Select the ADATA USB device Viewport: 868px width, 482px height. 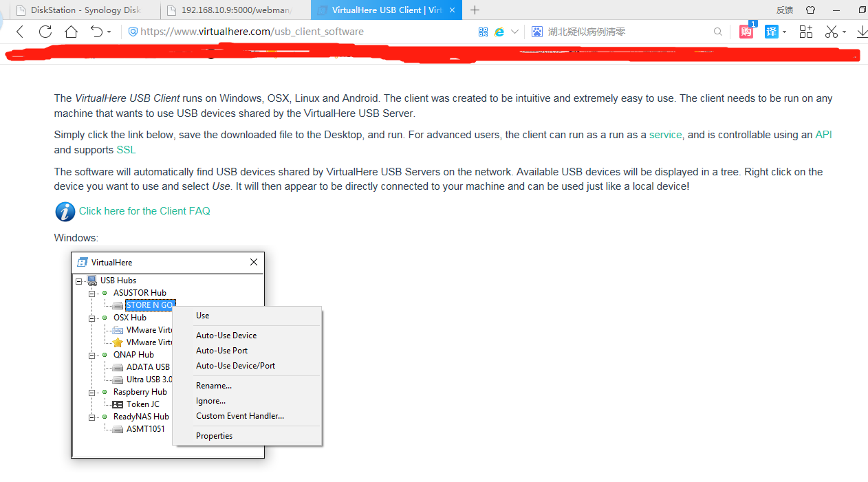tap(148, 367)
